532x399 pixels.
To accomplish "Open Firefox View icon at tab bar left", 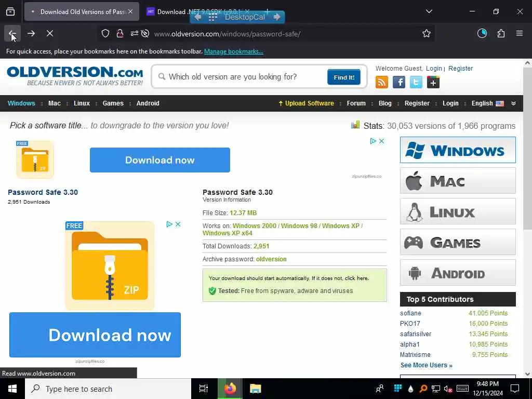I will [10, 12].
